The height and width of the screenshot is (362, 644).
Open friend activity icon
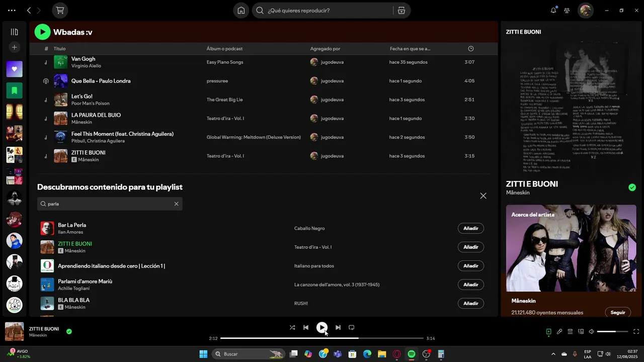[x=567, y=10]
